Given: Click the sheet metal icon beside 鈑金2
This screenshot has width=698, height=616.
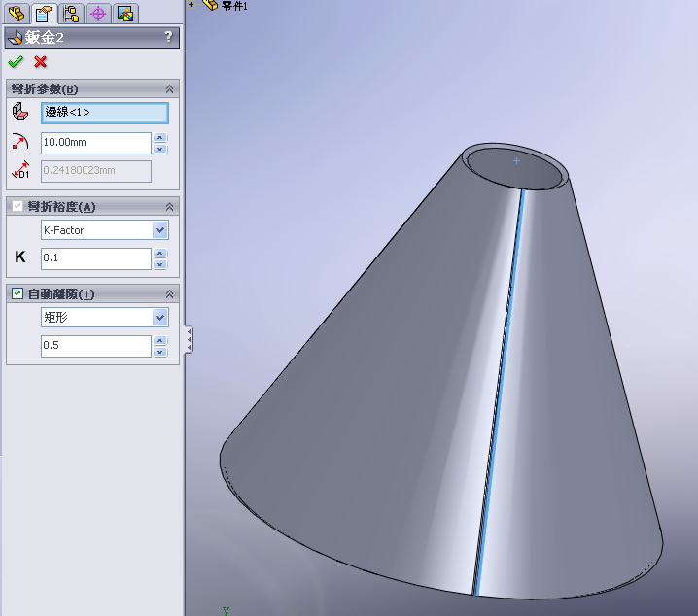Looking at the screenshot, I should [x=16, y=38].
